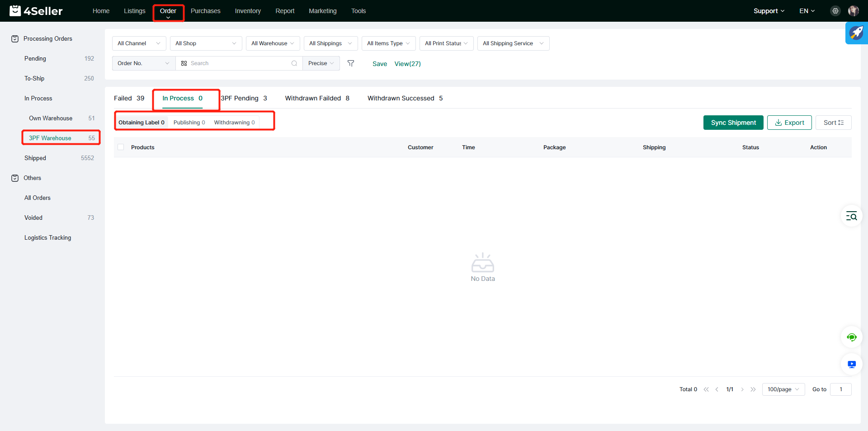Screen dimensions: 868x431
Task: Open the All Warehouse filter dropdown
Action: coord(273,43)
